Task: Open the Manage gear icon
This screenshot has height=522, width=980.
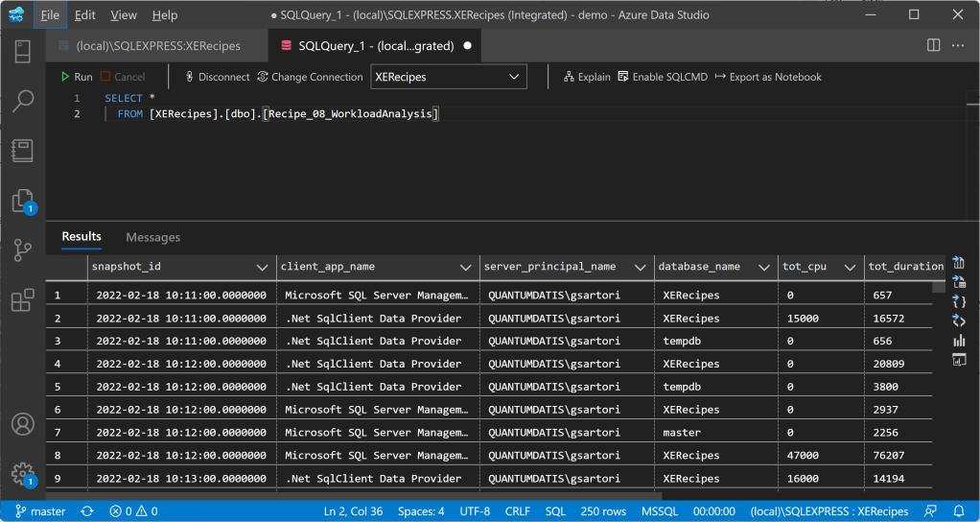Action: 22,472
